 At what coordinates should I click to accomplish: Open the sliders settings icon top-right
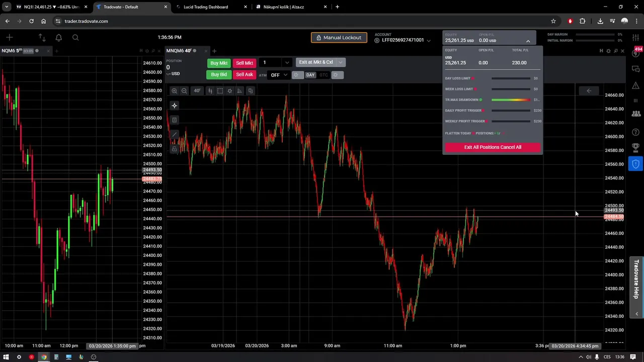coord(636,37)
